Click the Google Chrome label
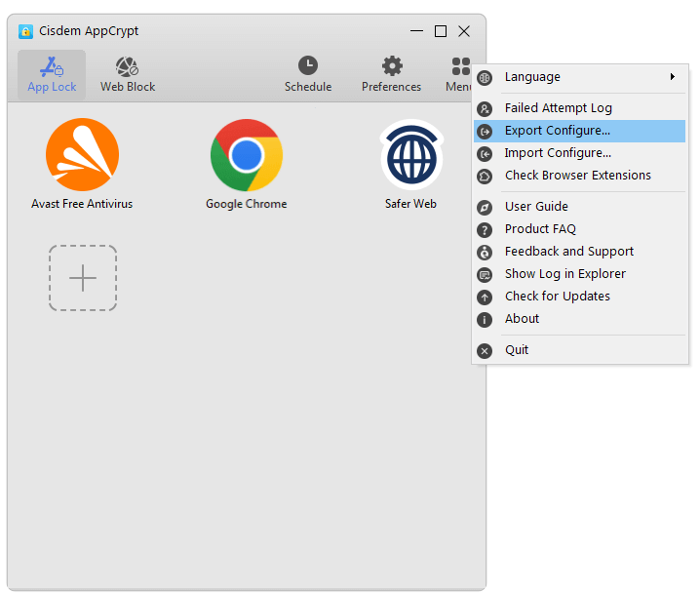 (x=247, y=204)
